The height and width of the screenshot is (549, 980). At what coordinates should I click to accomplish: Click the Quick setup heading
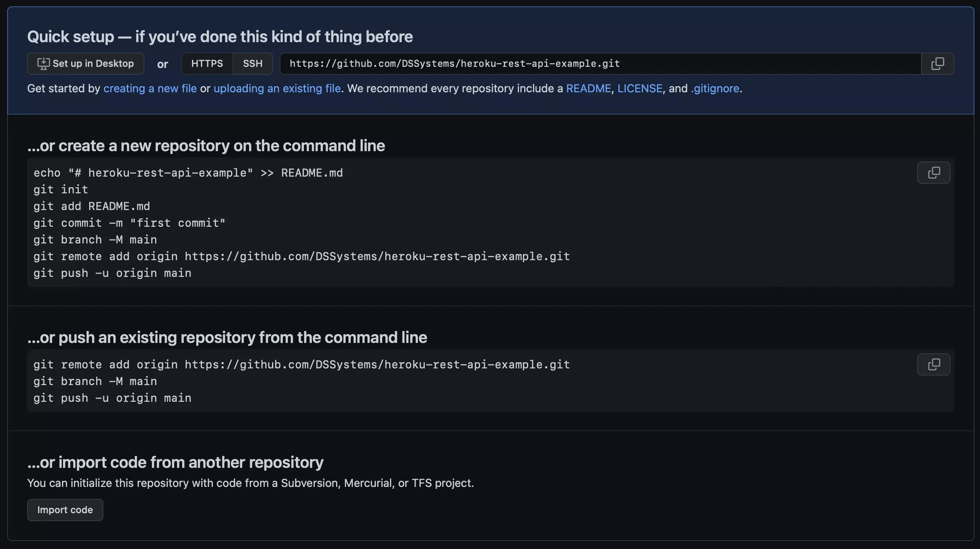pyautogui.click(x=220, y=37)
